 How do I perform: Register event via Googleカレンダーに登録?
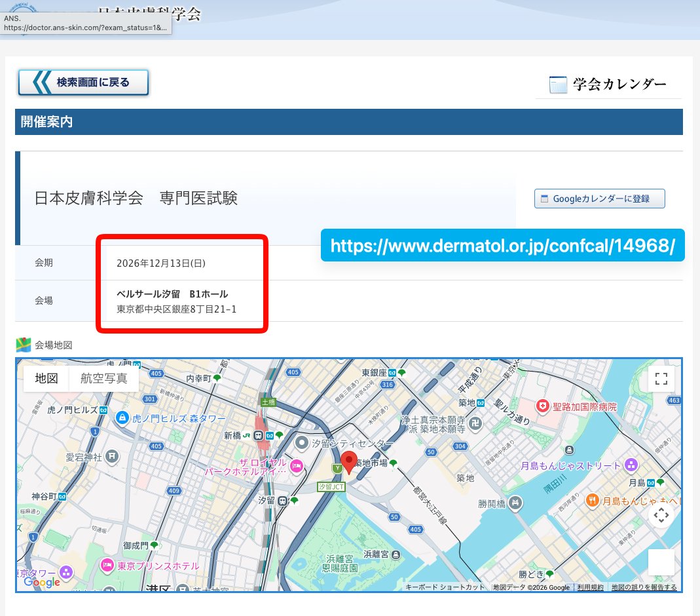[599, 198]
